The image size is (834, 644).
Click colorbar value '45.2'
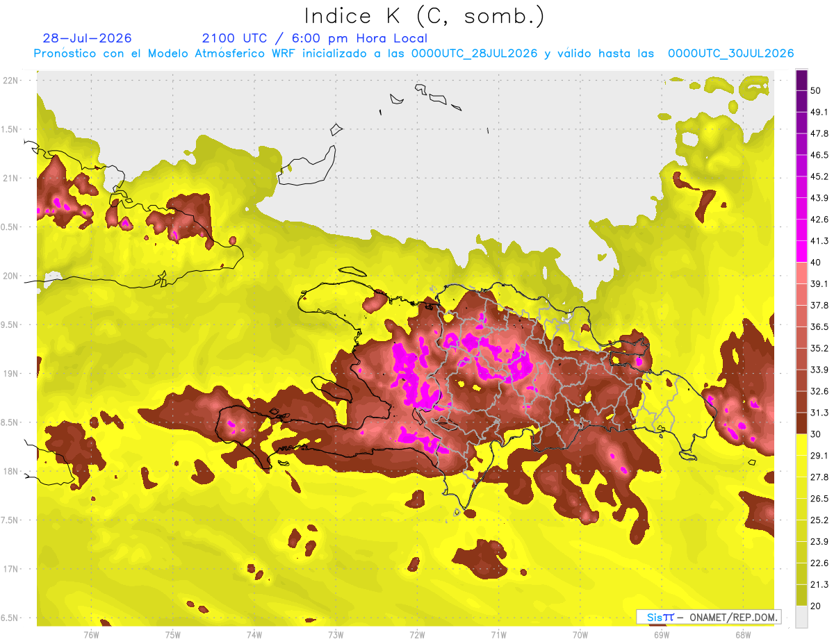819,176
